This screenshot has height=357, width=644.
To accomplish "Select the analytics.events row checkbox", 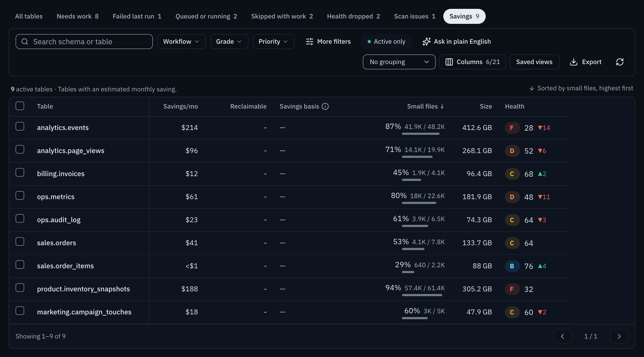I will coord(20,126).
